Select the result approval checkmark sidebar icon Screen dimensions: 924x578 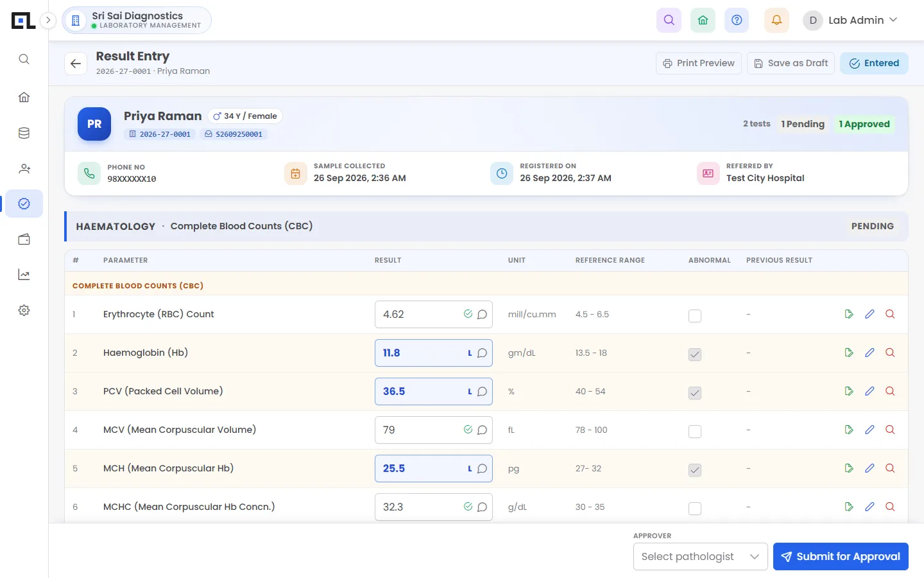pyautogui.click(x=24, y=204)
